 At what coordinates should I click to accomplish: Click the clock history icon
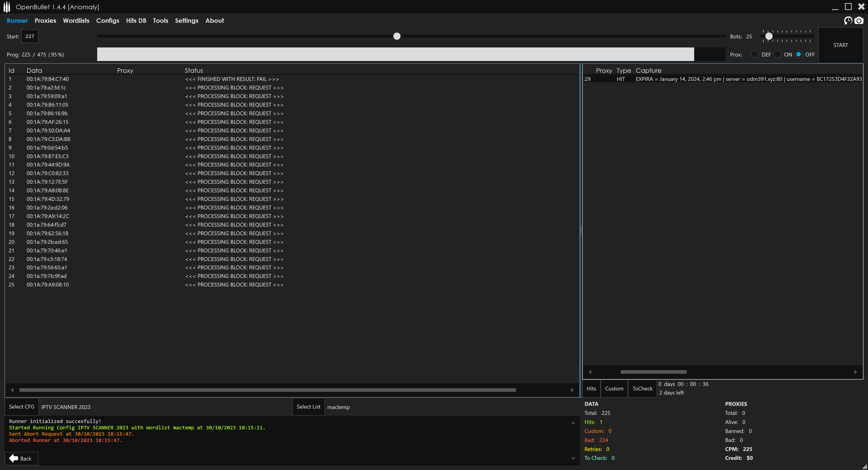tap(848, 21)
